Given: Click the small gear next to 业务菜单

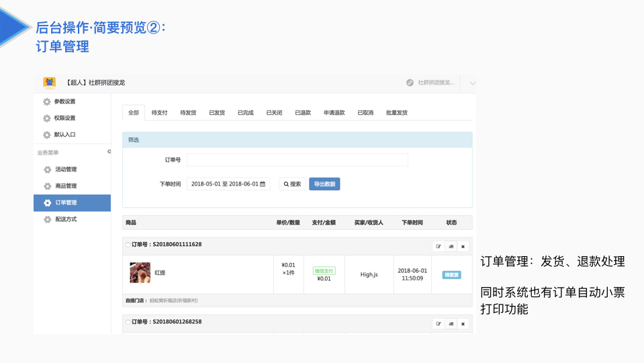Looking at the screenshot, I should click(109, 152).
